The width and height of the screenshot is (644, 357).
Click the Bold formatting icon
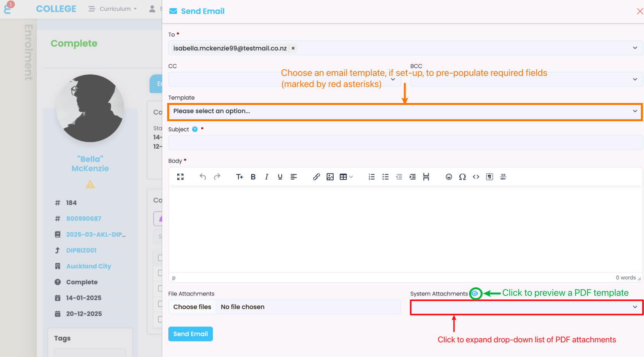tap(253, 177)
